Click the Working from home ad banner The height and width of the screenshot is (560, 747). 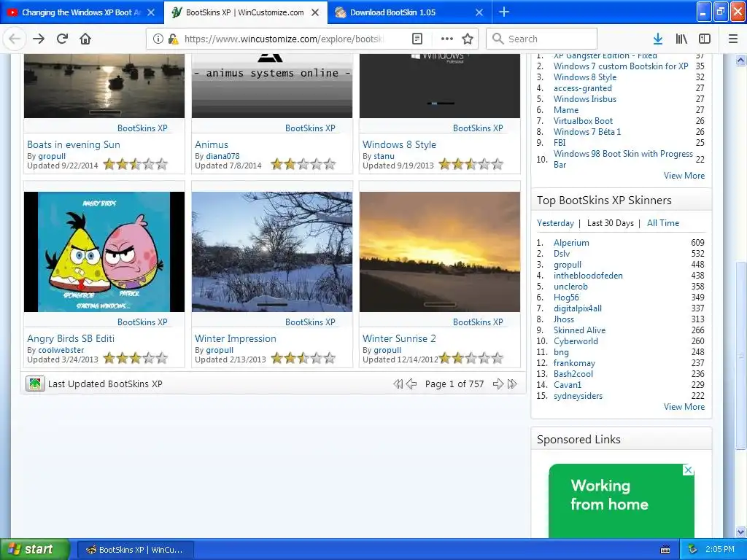coord(622,501)
